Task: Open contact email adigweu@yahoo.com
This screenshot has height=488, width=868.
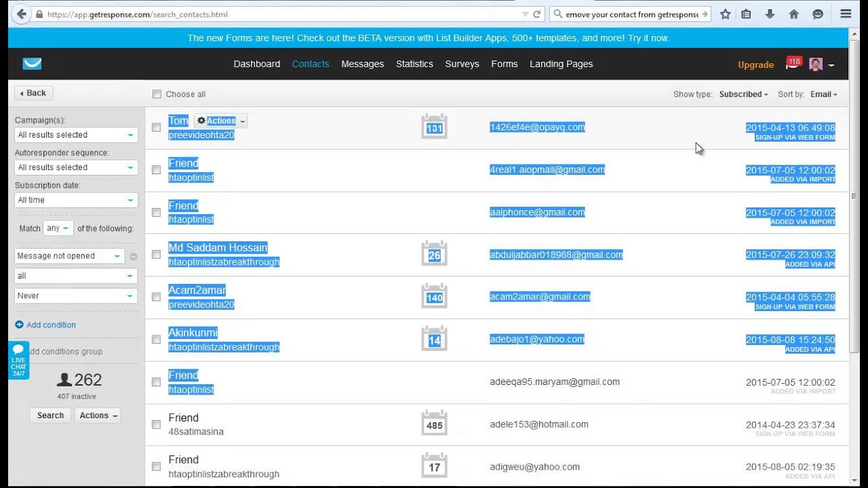Action: [x=535, y=466]
